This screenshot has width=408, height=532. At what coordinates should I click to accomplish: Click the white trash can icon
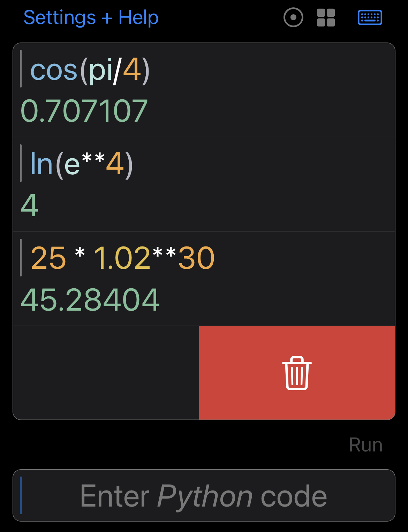(297, 373)
